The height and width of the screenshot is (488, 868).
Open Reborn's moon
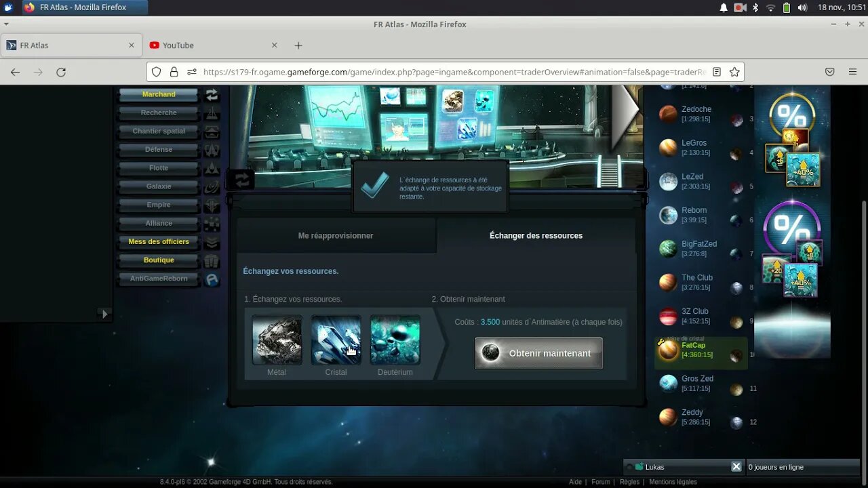(x=736, y=221)
